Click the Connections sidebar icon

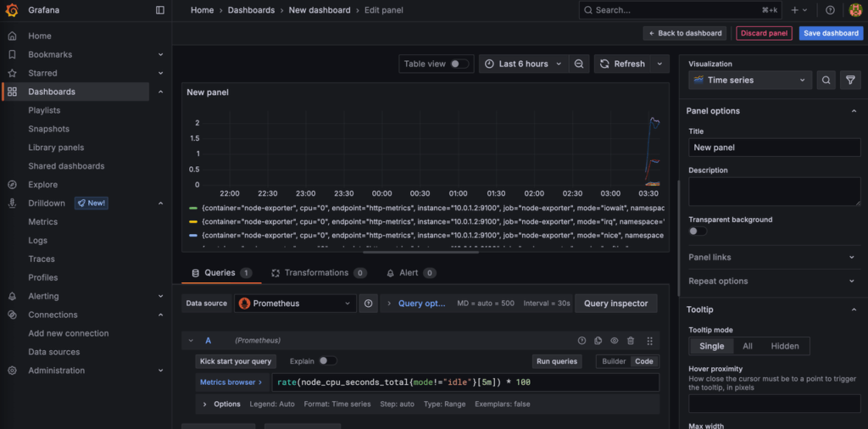pyautogui.click(x=12, y=315)
